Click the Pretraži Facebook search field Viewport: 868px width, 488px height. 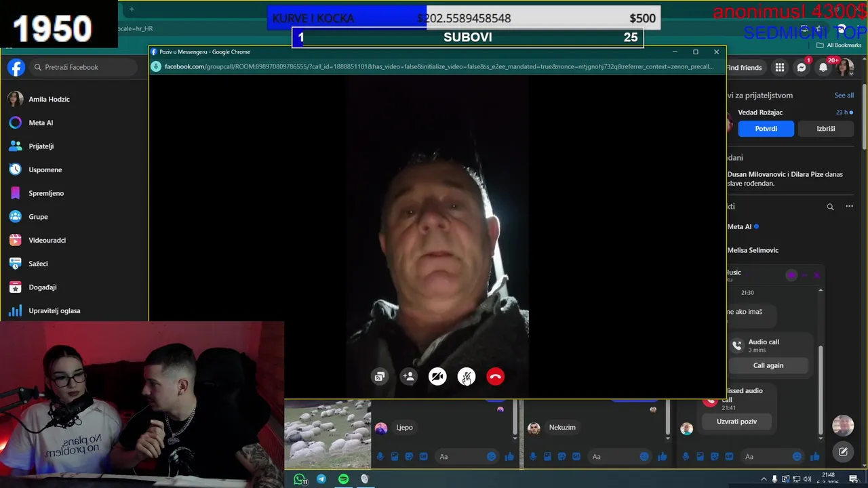pyautogui.click(x=84, y=67)
